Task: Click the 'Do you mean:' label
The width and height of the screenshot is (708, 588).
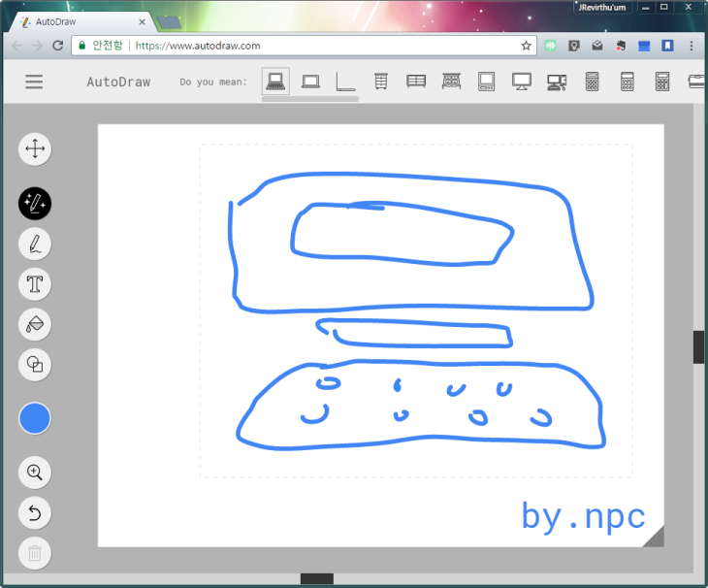Action: (x=213, y=82)
